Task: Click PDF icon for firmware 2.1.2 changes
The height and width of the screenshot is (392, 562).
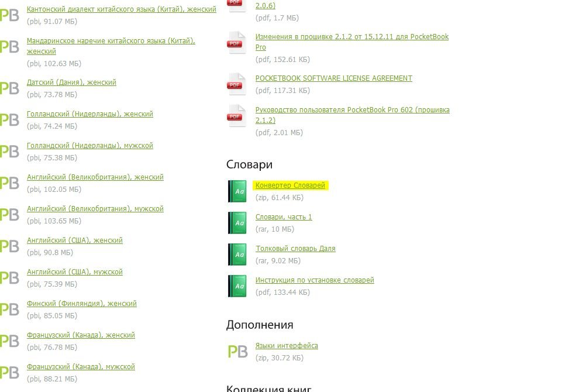Action: click(x=237, y=43)
